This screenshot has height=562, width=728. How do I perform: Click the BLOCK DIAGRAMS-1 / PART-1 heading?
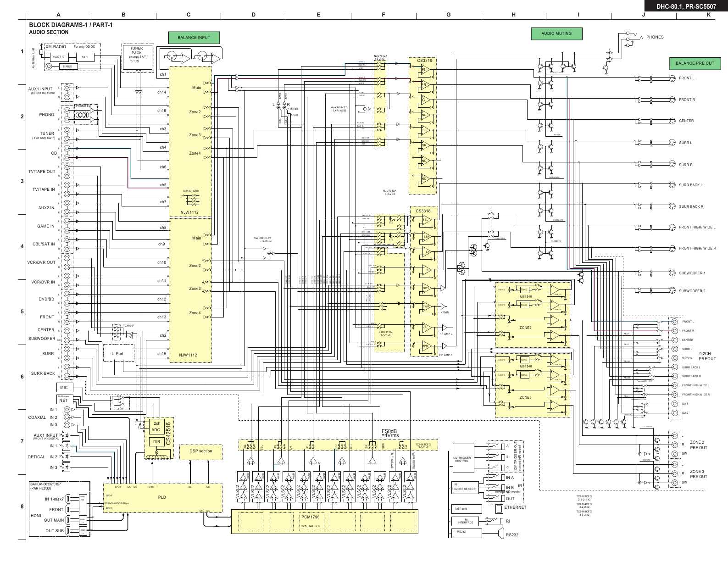click(x=71, y=25)
